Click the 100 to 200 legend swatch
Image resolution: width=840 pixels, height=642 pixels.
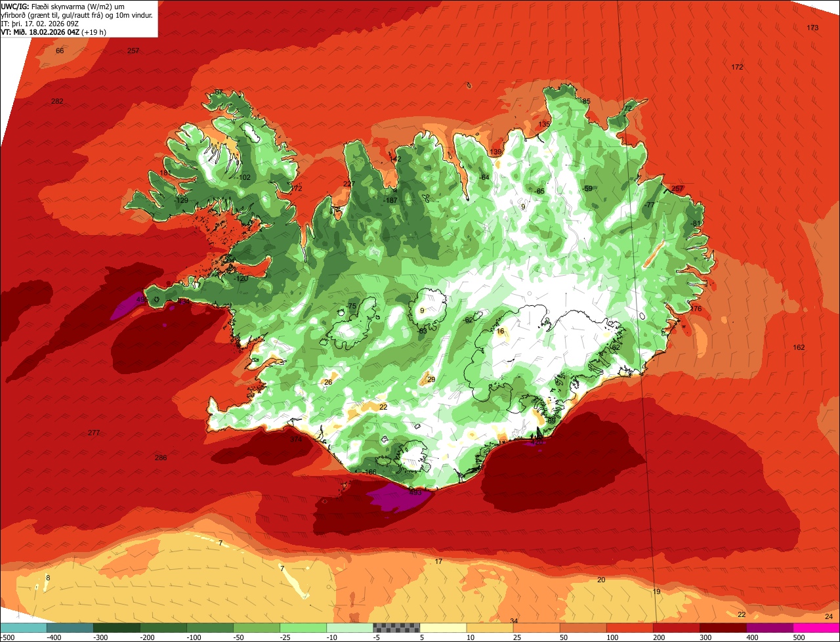tap(629, 628)
